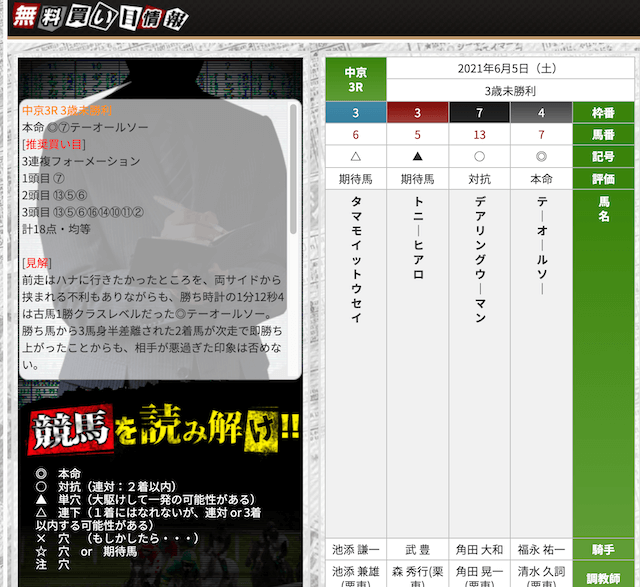Click horse name デアリングウーマン
The image size is (640, 587).
(x=480, y=259)
